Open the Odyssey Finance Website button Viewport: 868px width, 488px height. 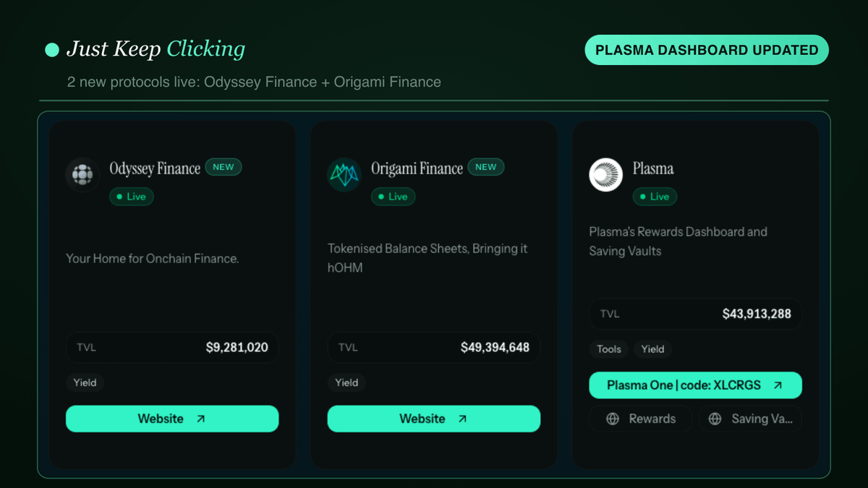click(172, 419)
